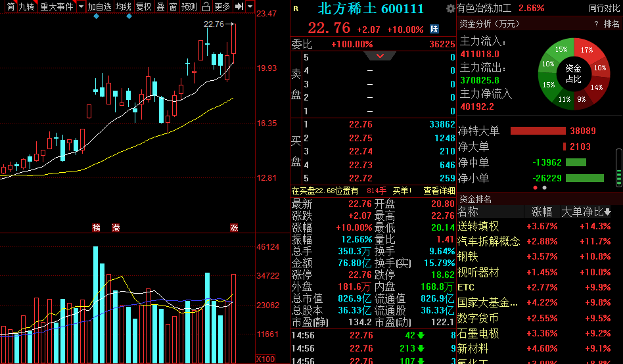The width and height of the screenshot is (623, 364).
Task: Toggle the 叠 overlay button
Action: coord(160,7)
